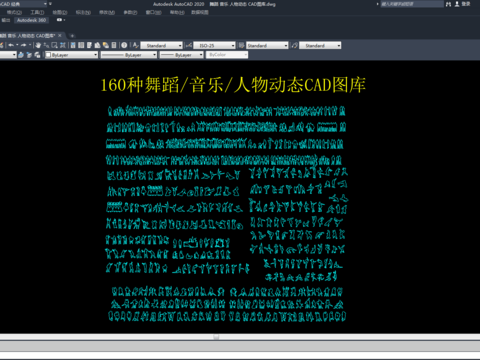Select the Pan hand tool
Image resolution: width=480 pixels, height=360 pixels.
pyautogui.click(x=38, y=45)
